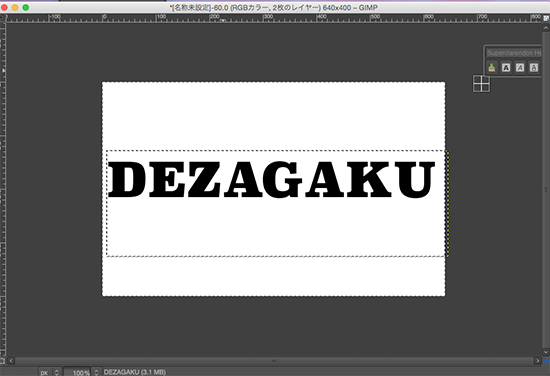Click the blue navigation cross icon
Image resolution: width=550 pixels, height=376 pixels.
point(546,361)
